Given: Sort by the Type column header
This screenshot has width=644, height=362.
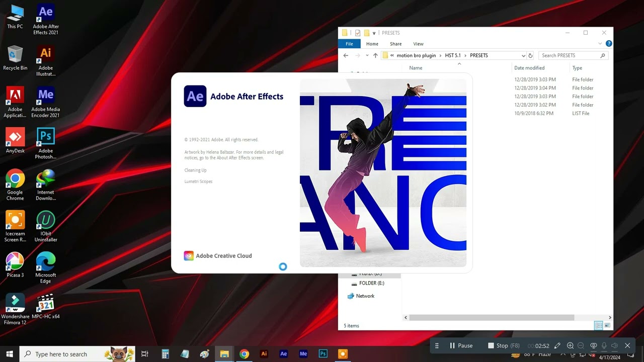Looking at the screenshot, I should click(577, 68).
